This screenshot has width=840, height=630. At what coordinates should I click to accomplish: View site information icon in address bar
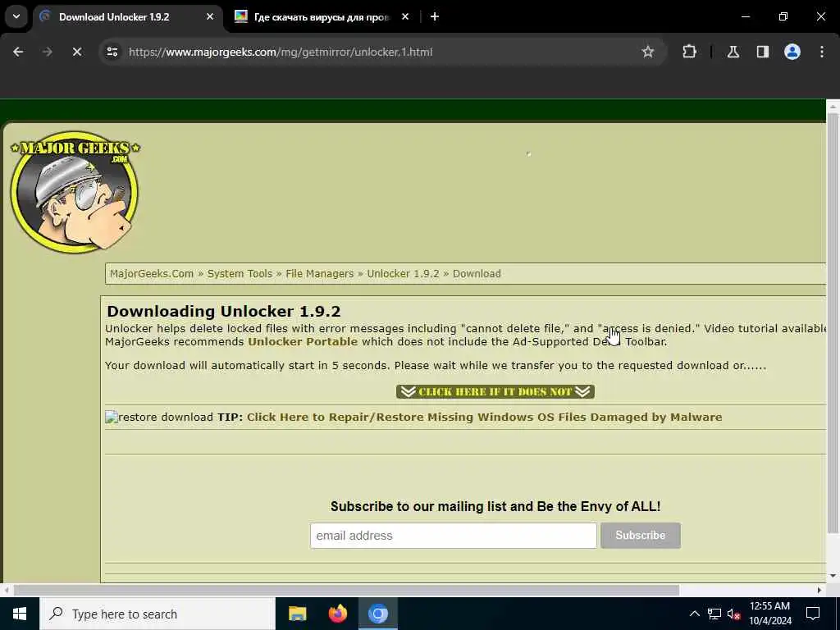(x=112, y=52)
